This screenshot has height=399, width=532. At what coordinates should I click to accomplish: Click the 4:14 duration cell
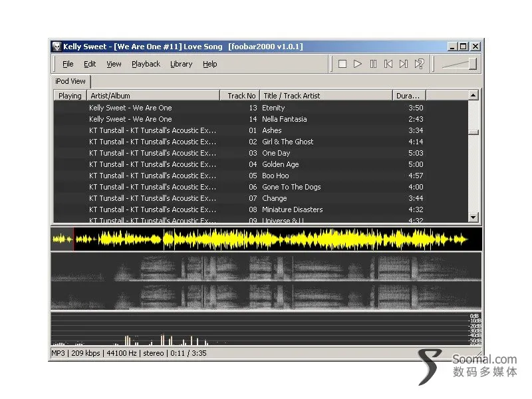[416, 142]
